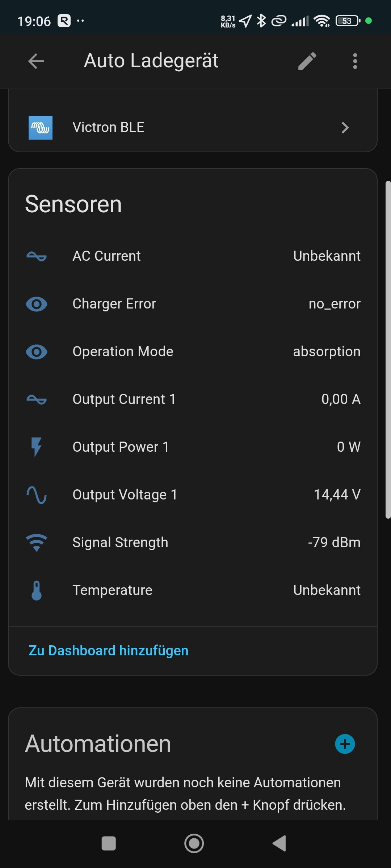Image resolution: width=391 pixels, height=868 pixels.
Task: Open the three-dot overflow menu
Action: click(x=355, y=61)
